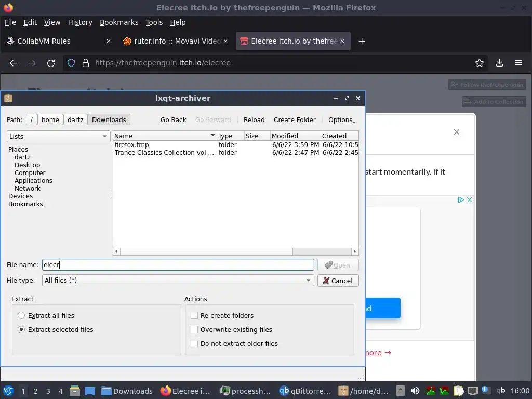Image resolution: width=532 pixels, height=399 pixels.
Task: Click the File name input field
Action: [x=178, y=264]
